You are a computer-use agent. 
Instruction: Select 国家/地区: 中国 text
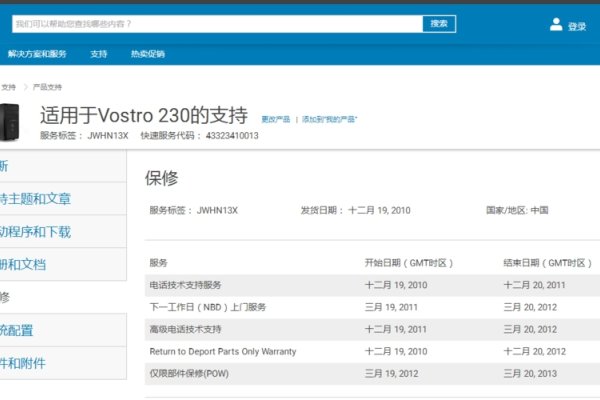(x=517, y=210)
